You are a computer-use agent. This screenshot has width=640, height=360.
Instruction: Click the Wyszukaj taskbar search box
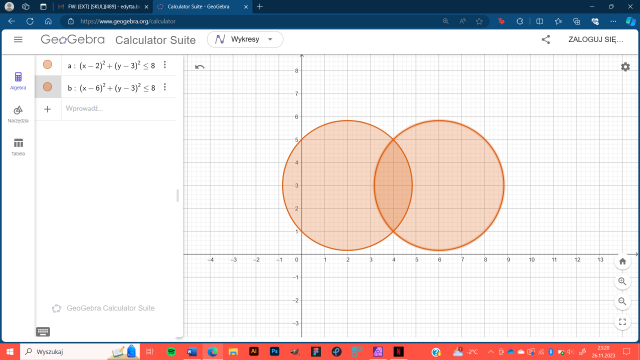pos(80,351)
